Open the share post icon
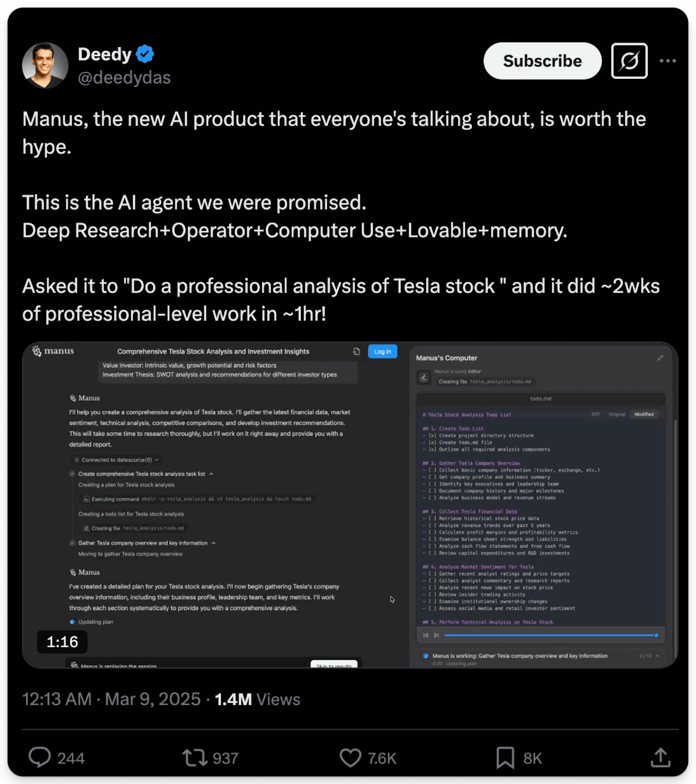 click(660, 758)
